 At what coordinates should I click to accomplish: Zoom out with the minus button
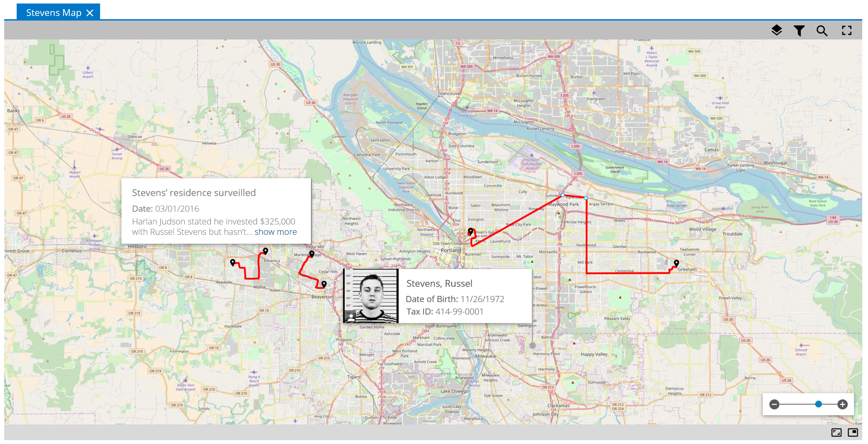(774, 404)
